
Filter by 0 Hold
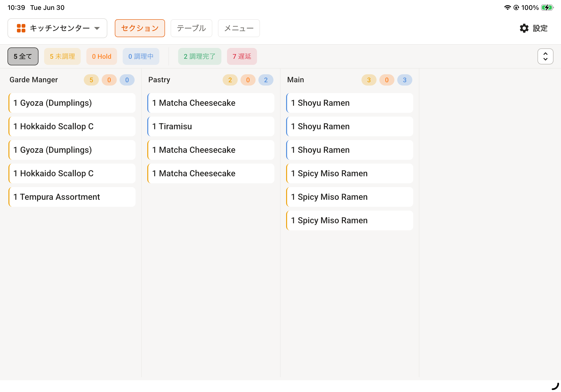102,56
